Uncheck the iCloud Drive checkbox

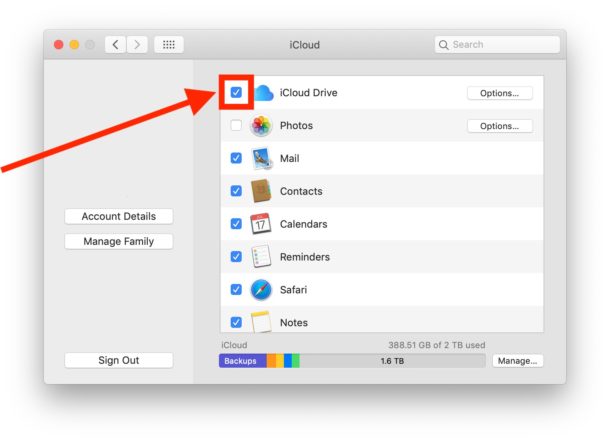[236, 93]
